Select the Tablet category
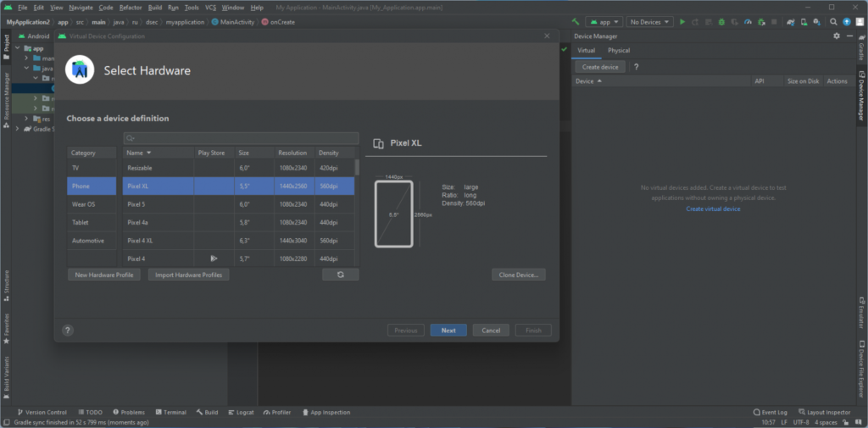 pos(92,223)
